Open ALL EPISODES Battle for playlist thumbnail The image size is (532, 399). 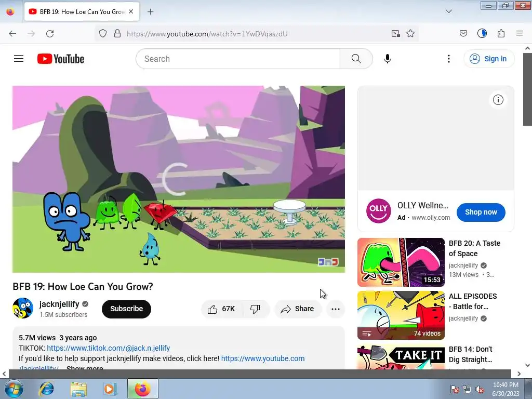pos(401,315)
